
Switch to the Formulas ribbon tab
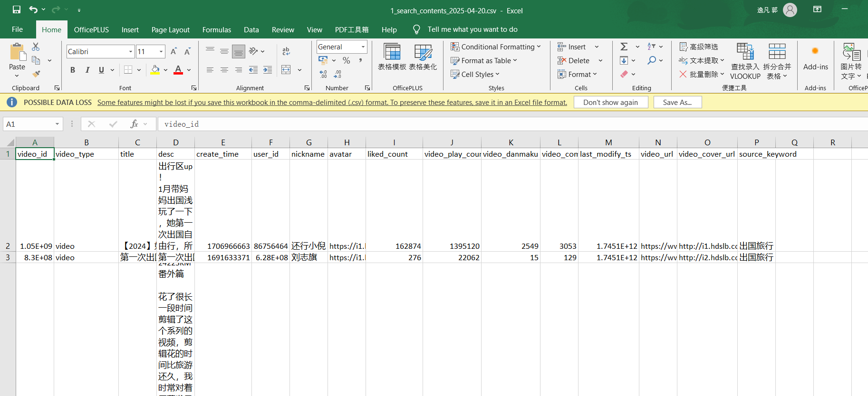tap(216, 29)
